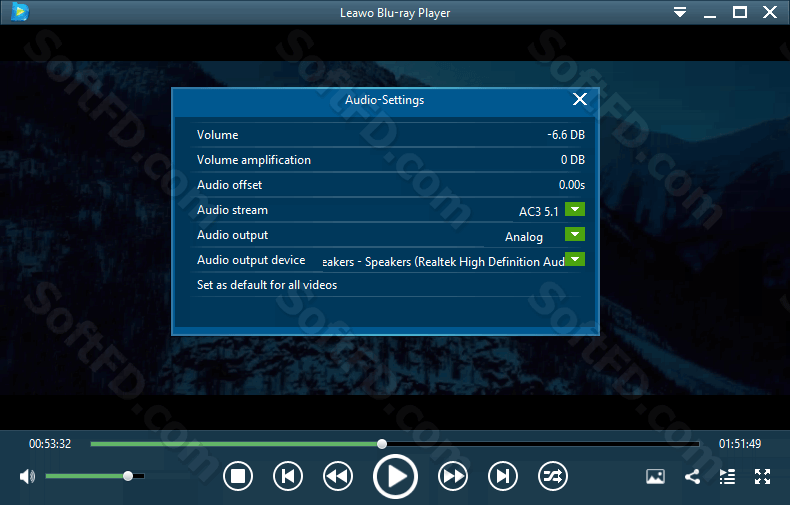Select the Audio output device label
This screenshot has height=505, width=790.
[x=251, y=260]
